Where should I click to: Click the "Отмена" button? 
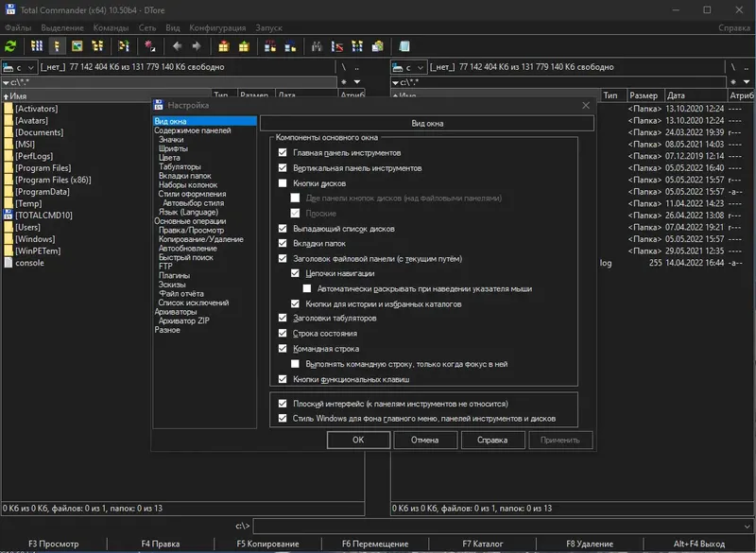click(424, 440)
